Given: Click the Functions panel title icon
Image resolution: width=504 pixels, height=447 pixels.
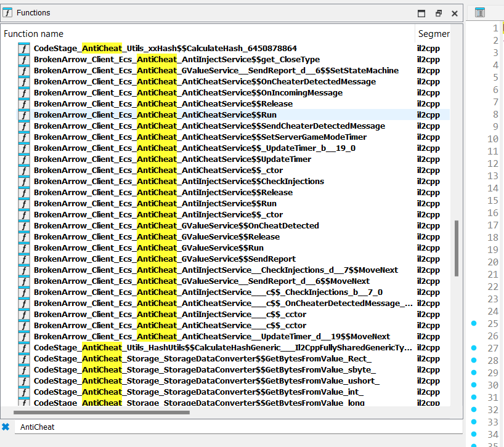Looking at the screenshot, I should [8, 13].
